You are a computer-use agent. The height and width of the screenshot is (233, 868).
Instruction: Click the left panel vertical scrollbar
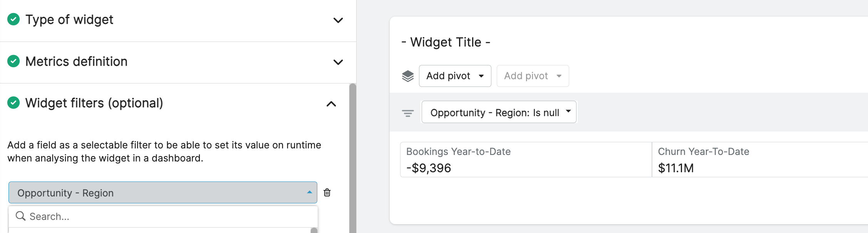pos(352,158)
